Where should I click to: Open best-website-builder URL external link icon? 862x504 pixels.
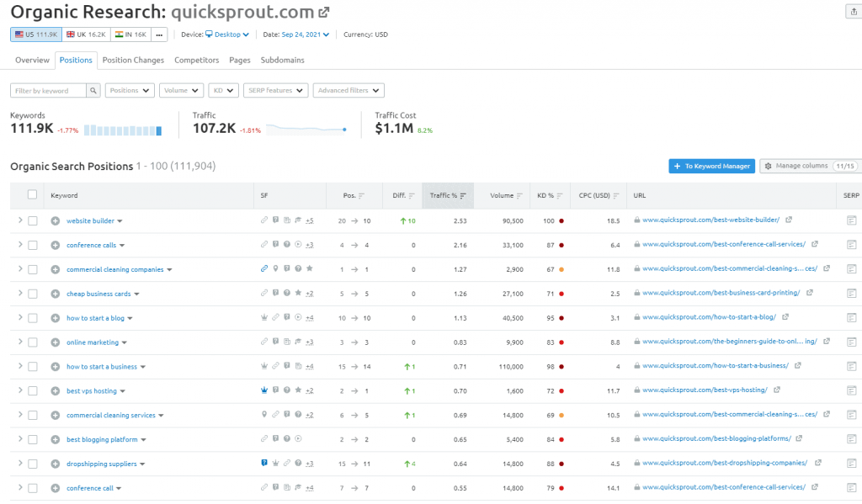[x=788, y=220]
